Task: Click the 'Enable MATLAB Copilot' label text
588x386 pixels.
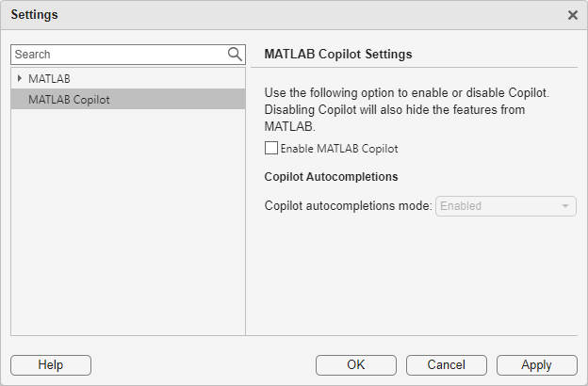Action: [339, 148]
